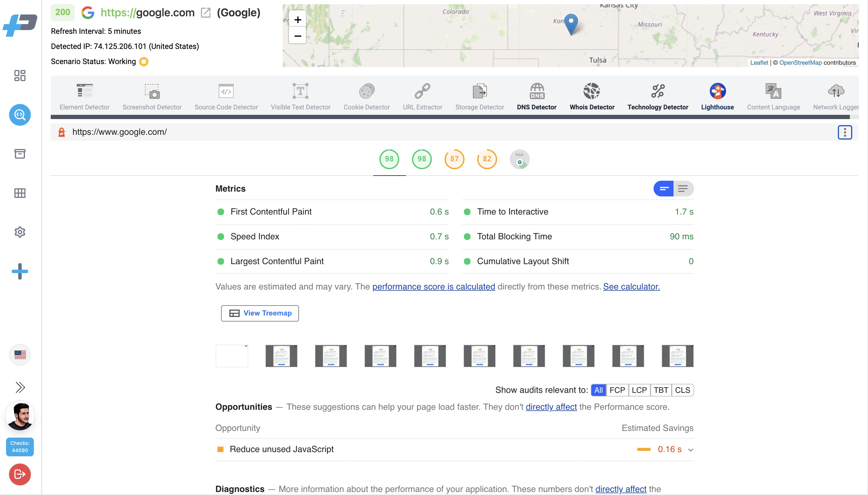Click the blue plus add icon
The width and height of the screenshot is (868, 495).
tap(20, 271)
